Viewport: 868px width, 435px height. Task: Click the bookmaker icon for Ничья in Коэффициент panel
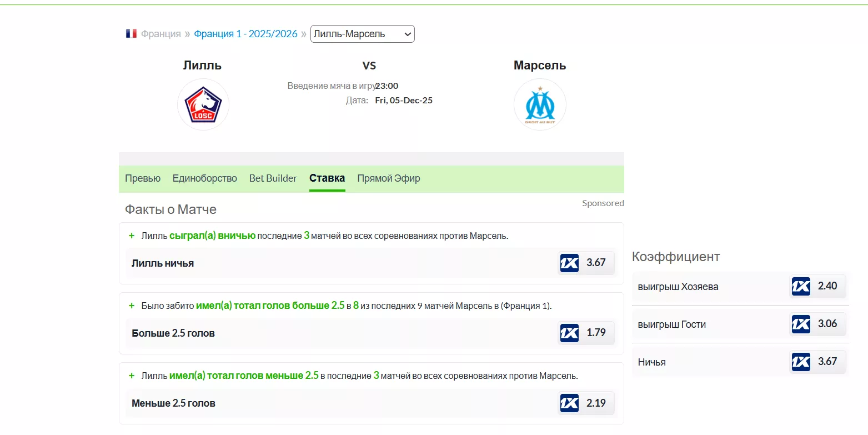(x=801, y=362)
